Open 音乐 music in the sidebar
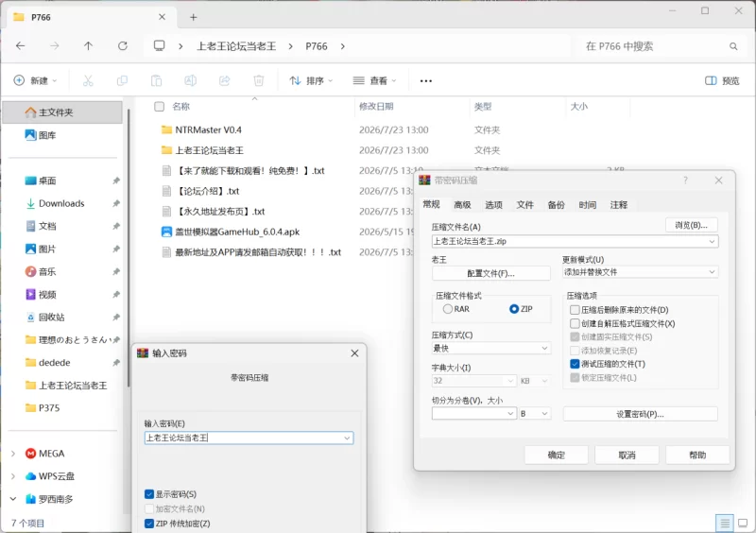756x533 pixels. tap(41, 271)
